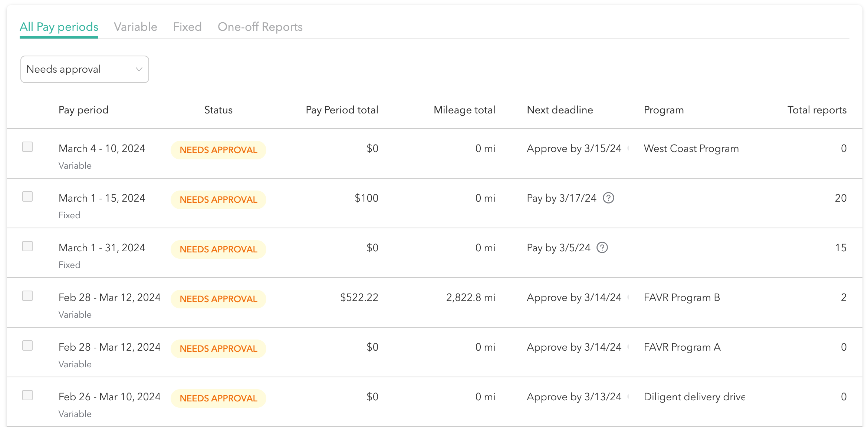
Task: Click the chevron in the status filter box
Action: click(x=139, y=69)
